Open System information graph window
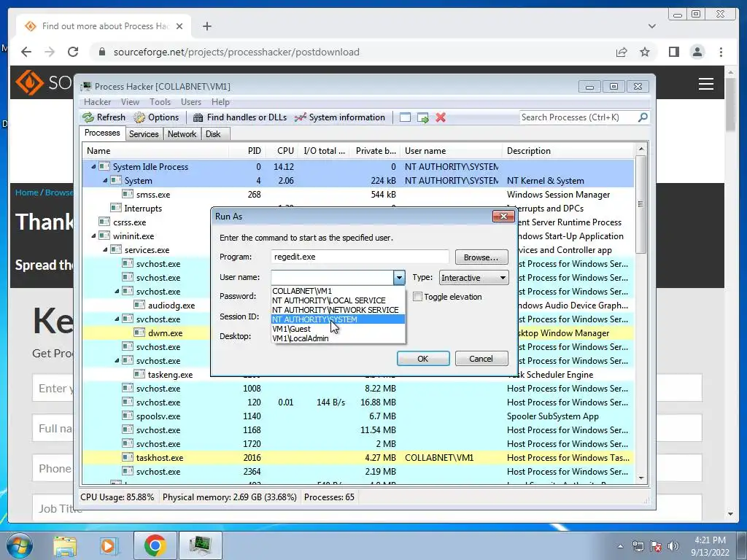The width and height of the screenshot is (747, 560). pyautogui.click(x=340, y=117)
